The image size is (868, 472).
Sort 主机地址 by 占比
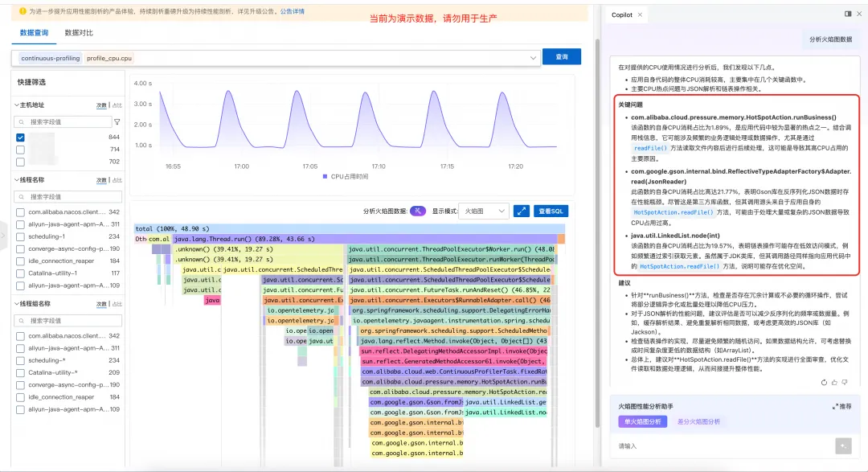click(x=117, y=105)
